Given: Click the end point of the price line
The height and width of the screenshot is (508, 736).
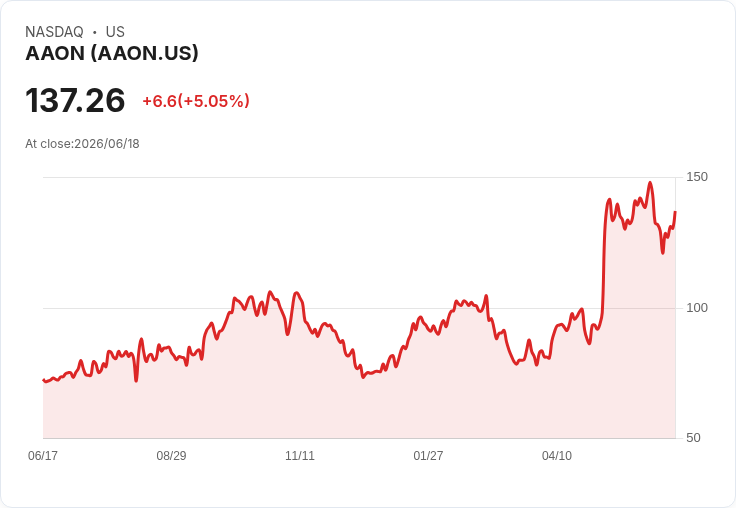Looking at the screenshot, I should (x=675, y=212).
